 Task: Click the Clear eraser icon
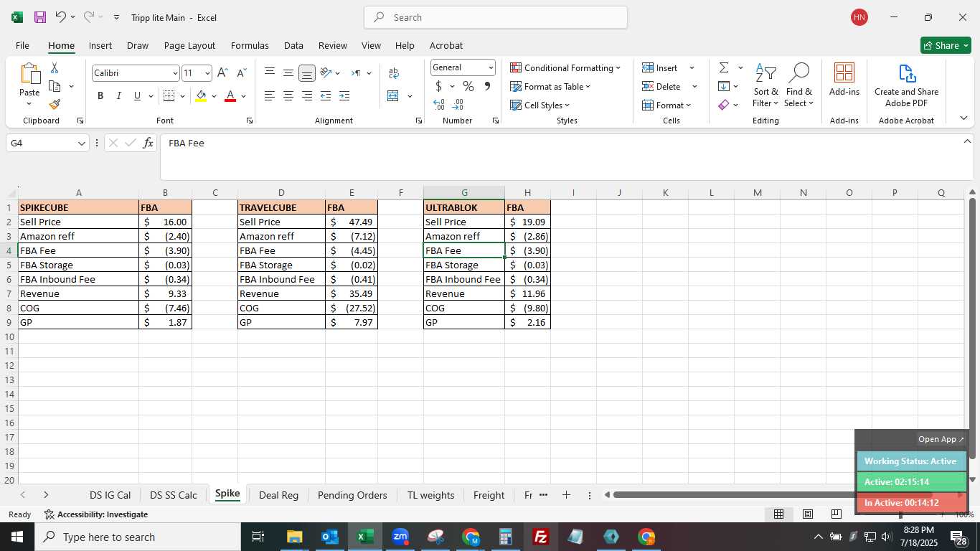724,105
